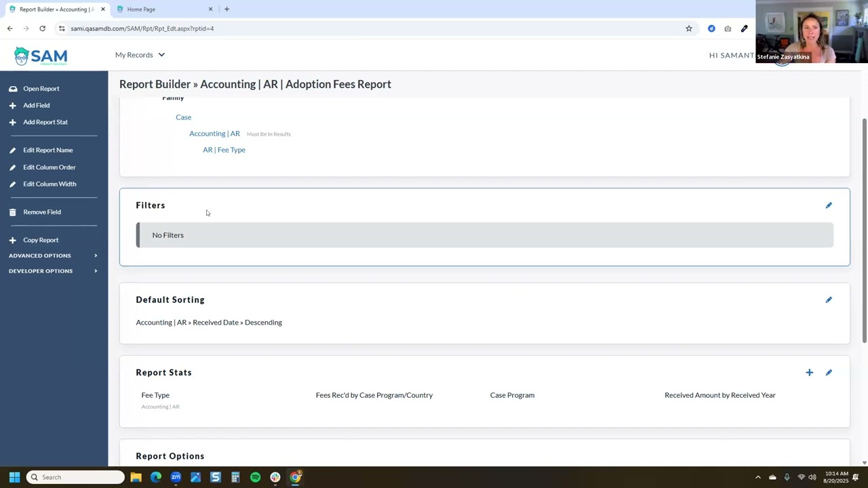Viewport: 868px width, 488px height.
Task: Open the Accounting | AR link
Action: tap(214, 134)
